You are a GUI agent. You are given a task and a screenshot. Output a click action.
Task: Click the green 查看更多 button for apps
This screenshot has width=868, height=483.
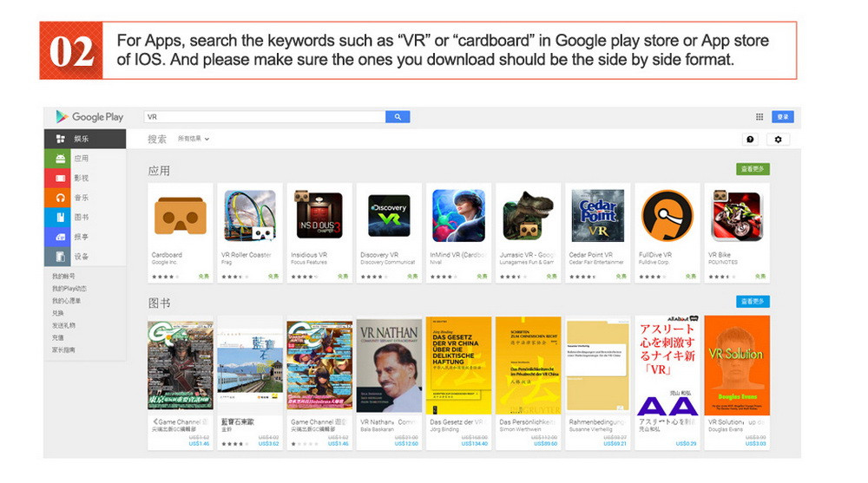(x=753, y=169)
